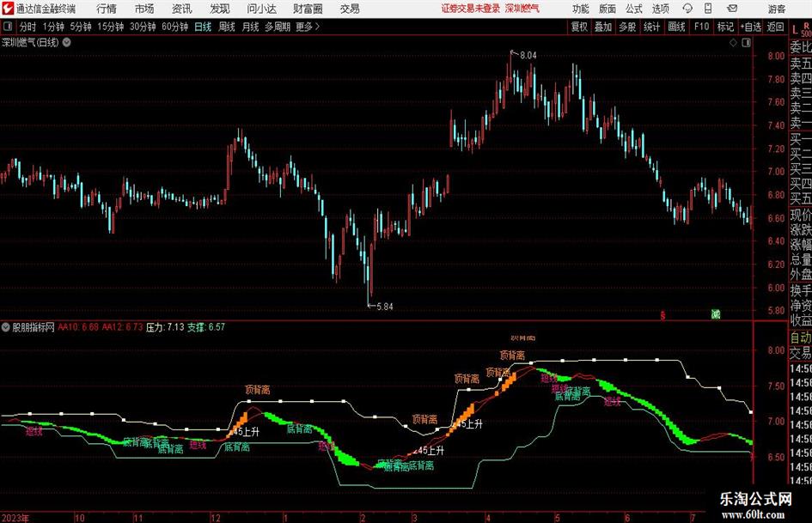Click the 返回 back button
Screen dimensions: 812x523
click(775, 27)
